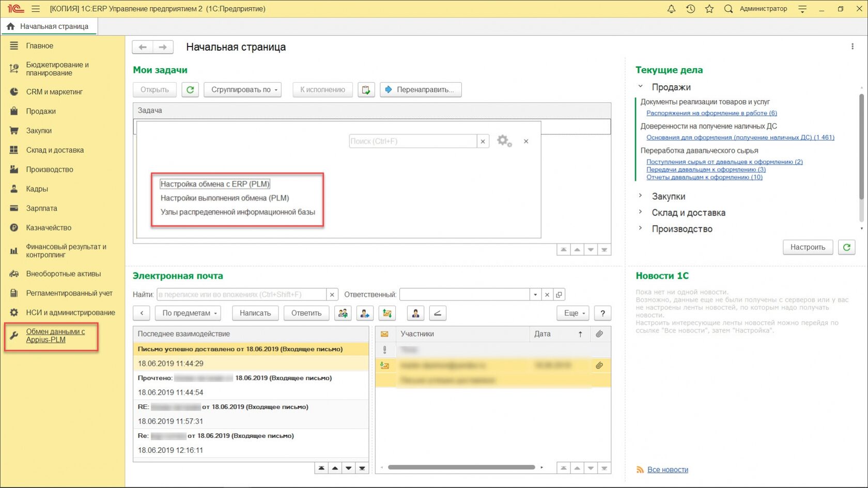868x488 pixels.
Task: Close the popup panel with its X
Action: click(526, 141)
